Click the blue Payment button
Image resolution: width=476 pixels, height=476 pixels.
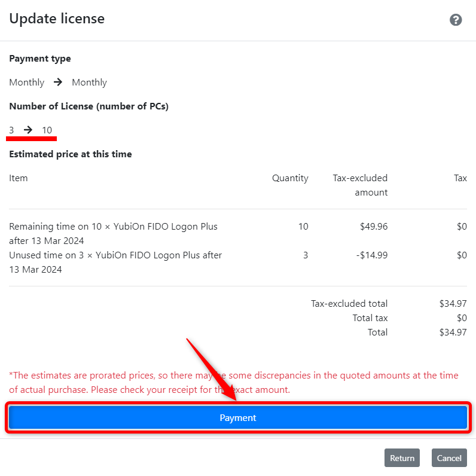[237, 418]
